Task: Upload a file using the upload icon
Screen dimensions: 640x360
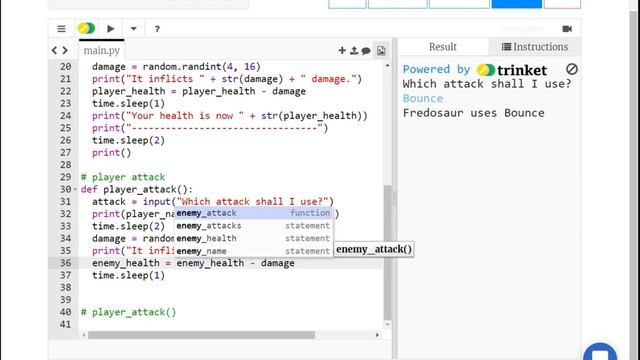Action: (354, 50)
